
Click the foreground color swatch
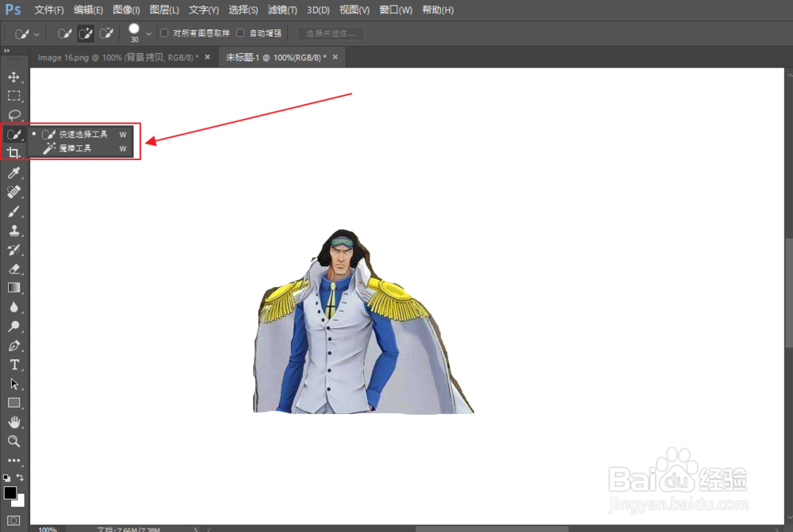[10, 492]
